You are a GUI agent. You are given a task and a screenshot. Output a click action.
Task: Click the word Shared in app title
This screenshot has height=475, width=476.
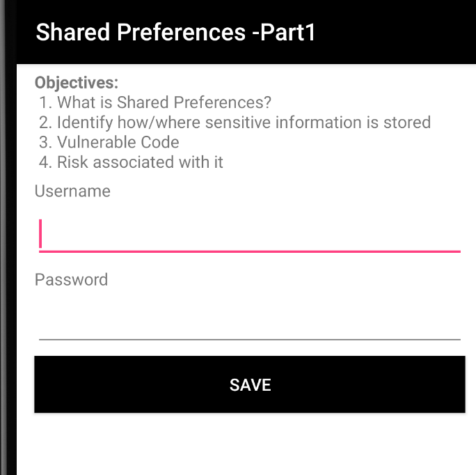coord(73,32)
